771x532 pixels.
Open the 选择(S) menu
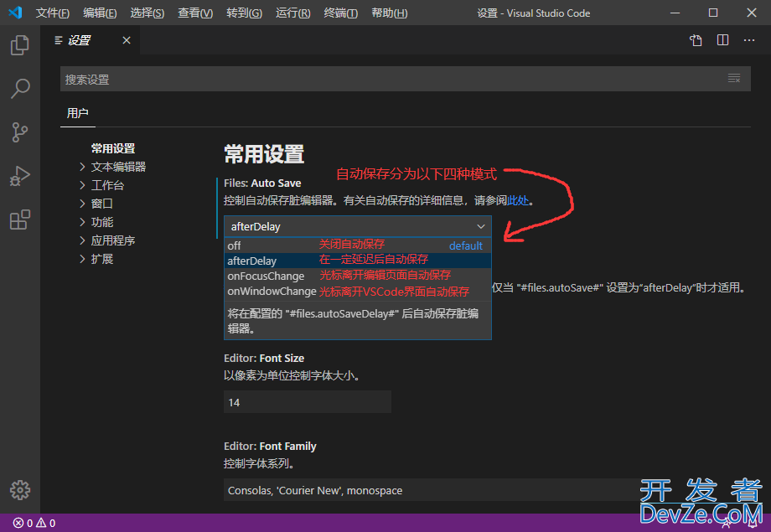tap(147, 13)
